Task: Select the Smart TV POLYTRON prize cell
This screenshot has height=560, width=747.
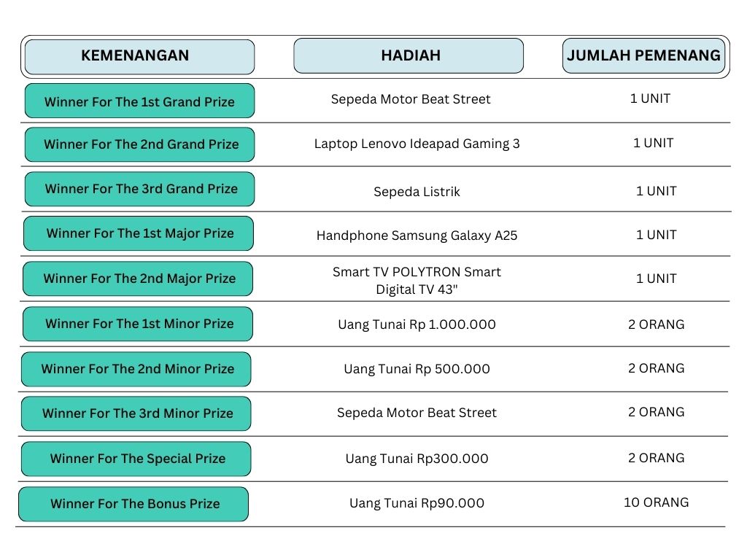Action: pyautogui.click(x=417, y=280)
